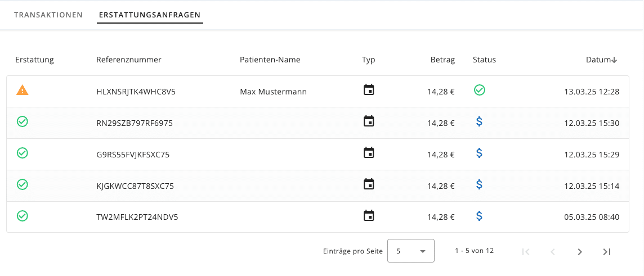Viewport: 644px width, 276px height.
Task: Click the green refund checkmark for RN29SZB797RF6975
Action: point(23,121)
